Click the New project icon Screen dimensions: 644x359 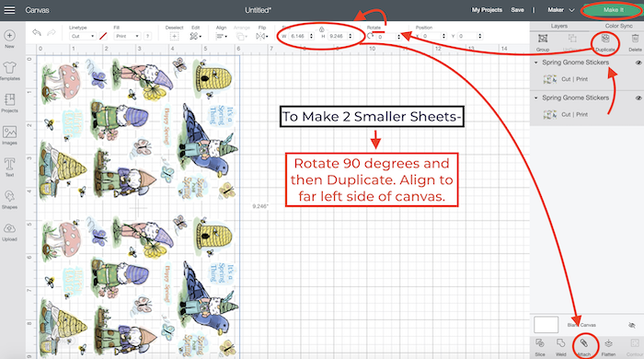pos(9,36)
